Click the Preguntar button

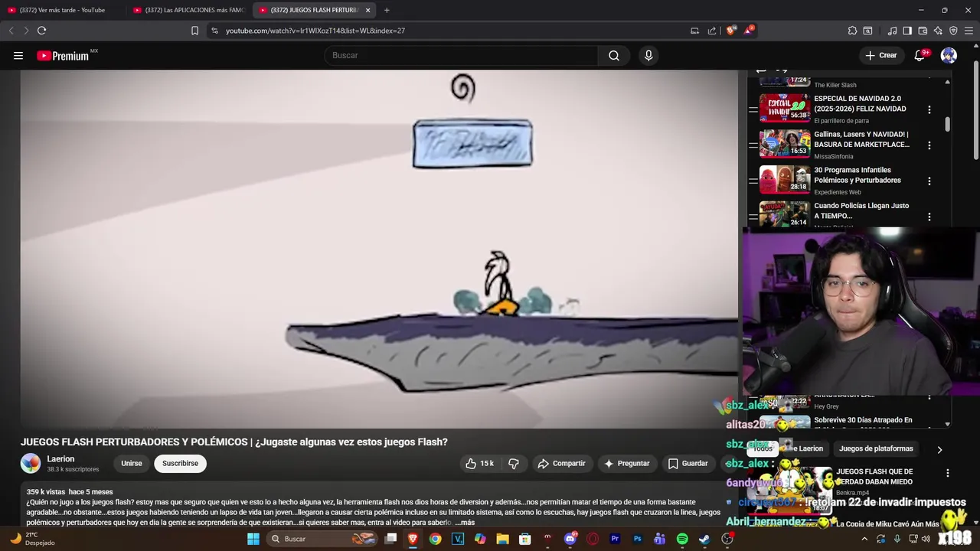point(626,463)
